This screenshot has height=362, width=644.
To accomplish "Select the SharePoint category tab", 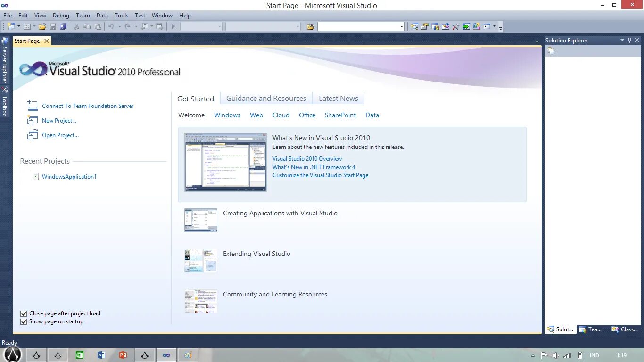I will click(x=340, y=115).
